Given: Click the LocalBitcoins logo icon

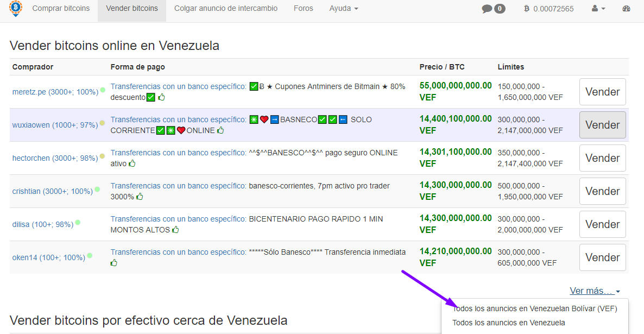Looking at the screenshot, I should [x=16, y=8].
